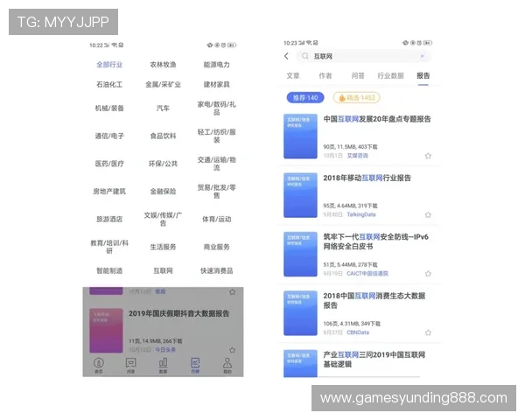Choose the 能源电力 industry filter

click(217, 65)
